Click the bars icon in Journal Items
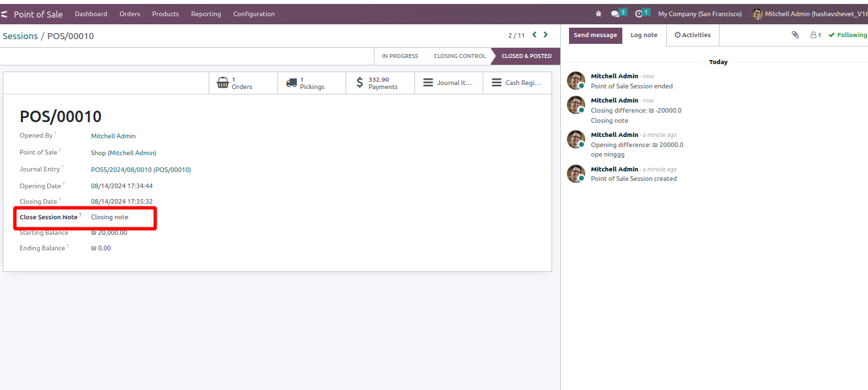 point(428,83)
